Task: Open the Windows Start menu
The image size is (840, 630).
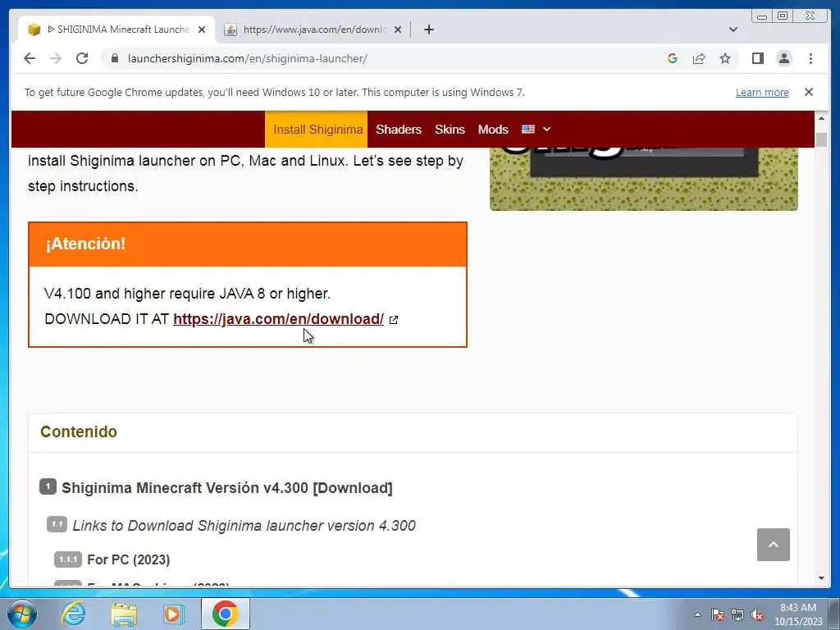Action: click(22, 614)
